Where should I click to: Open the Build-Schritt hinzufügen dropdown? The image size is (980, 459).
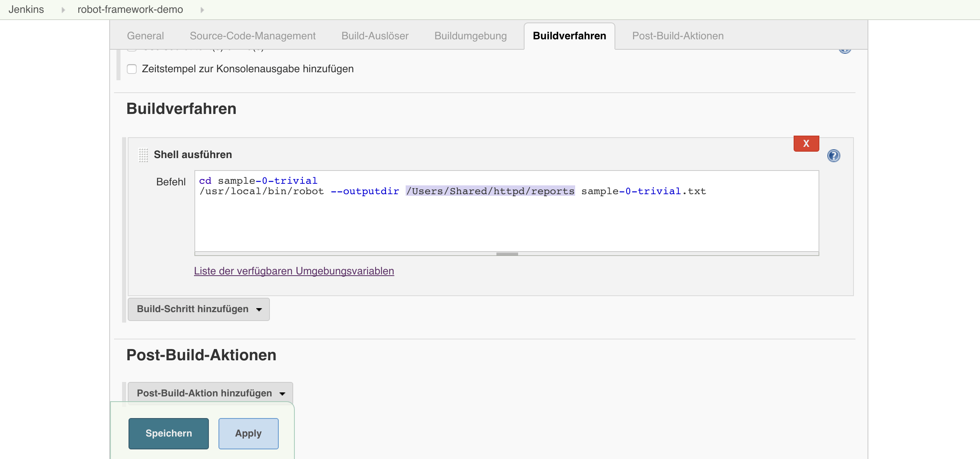(x=198, y=309)
